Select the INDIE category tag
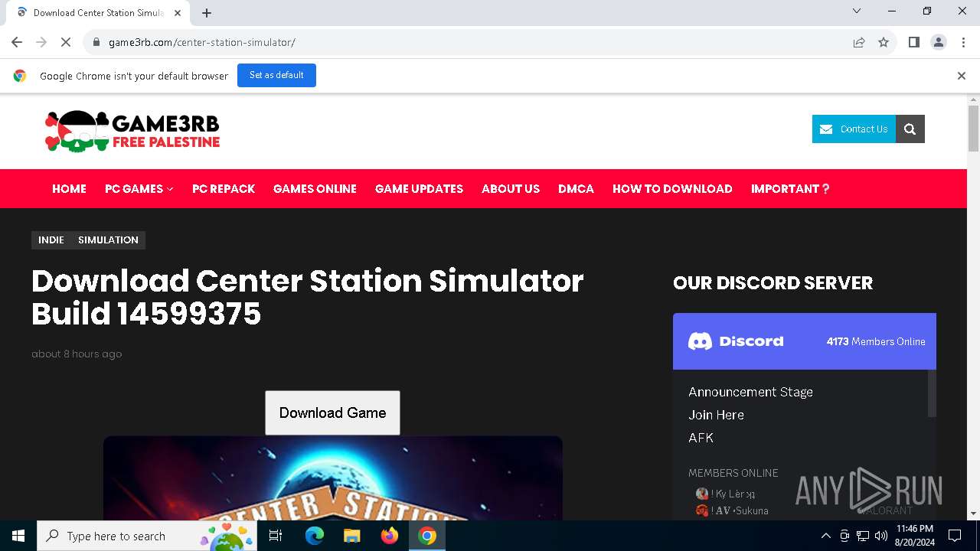The image size is (980, 551). pyautogui.click(x=51, y=240)
